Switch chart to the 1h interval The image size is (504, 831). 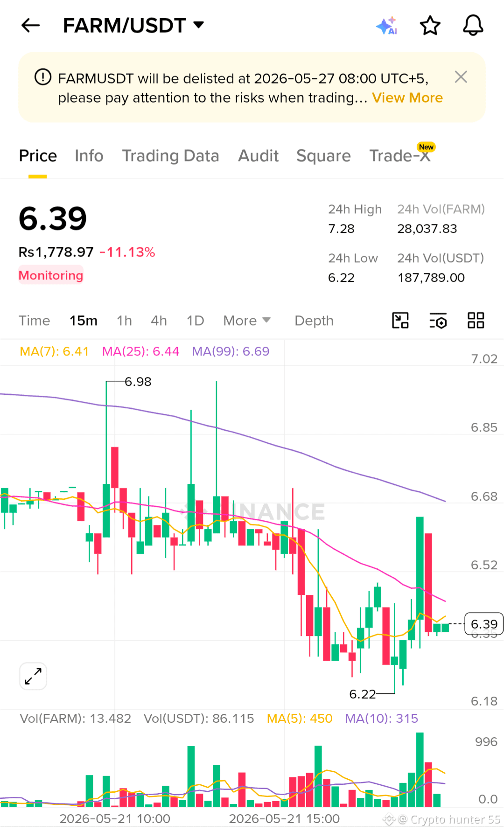124,321
